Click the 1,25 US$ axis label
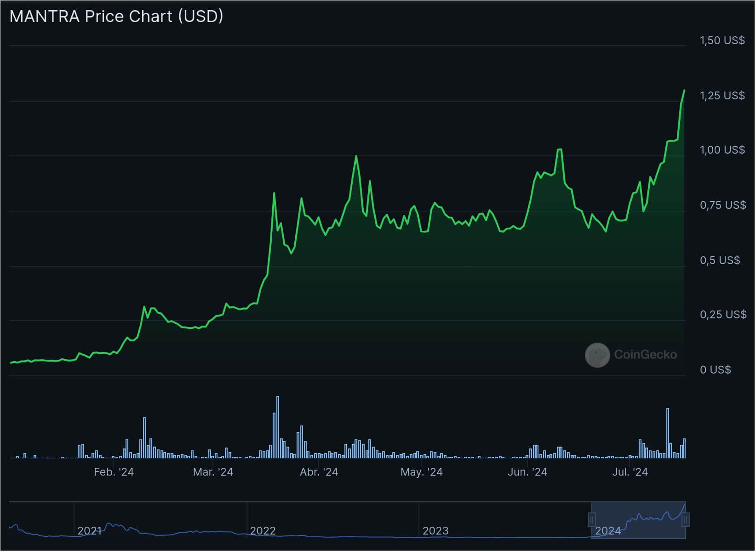This screenshot has height=552, width=756. (722, 96)
